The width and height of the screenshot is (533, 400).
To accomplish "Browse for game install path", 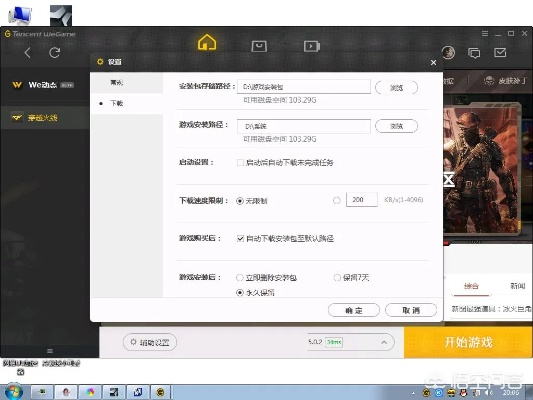I will point(396,126).
